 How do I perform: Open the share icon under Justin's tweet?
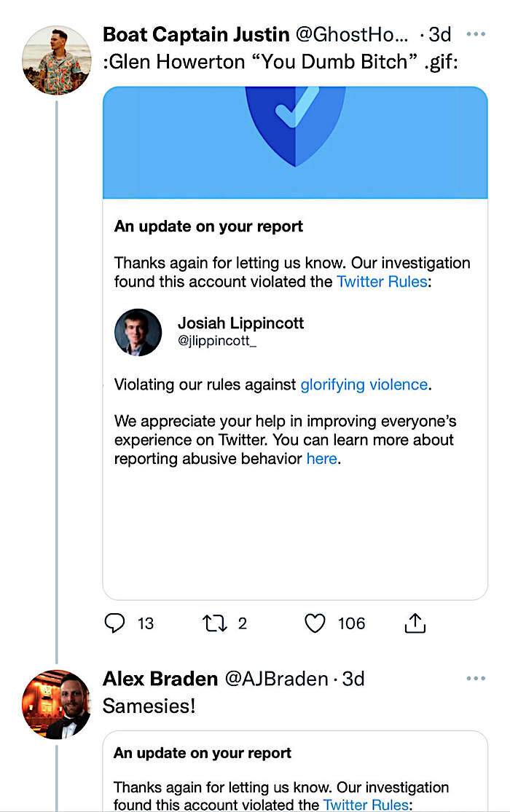tap(415, 623)
